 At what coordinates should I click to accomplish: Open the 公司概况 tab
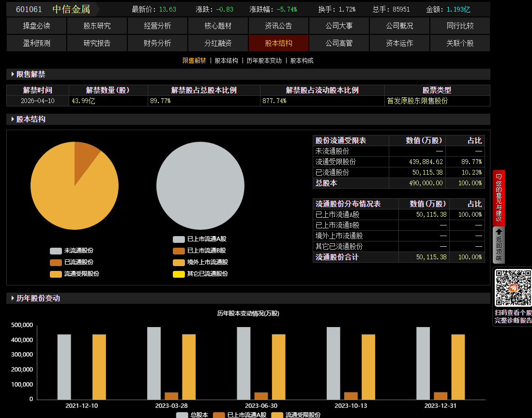click(x=399, y=26)
